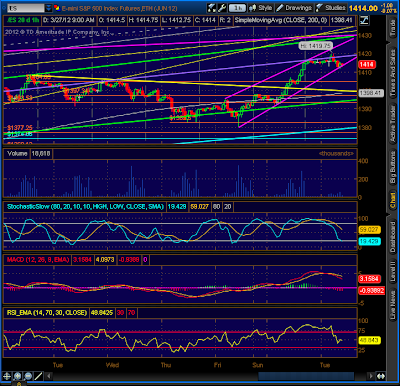Screen dimensions: 400x386
Task: Open the symbol selector dropdown arrow
Action: click(49, 8)
